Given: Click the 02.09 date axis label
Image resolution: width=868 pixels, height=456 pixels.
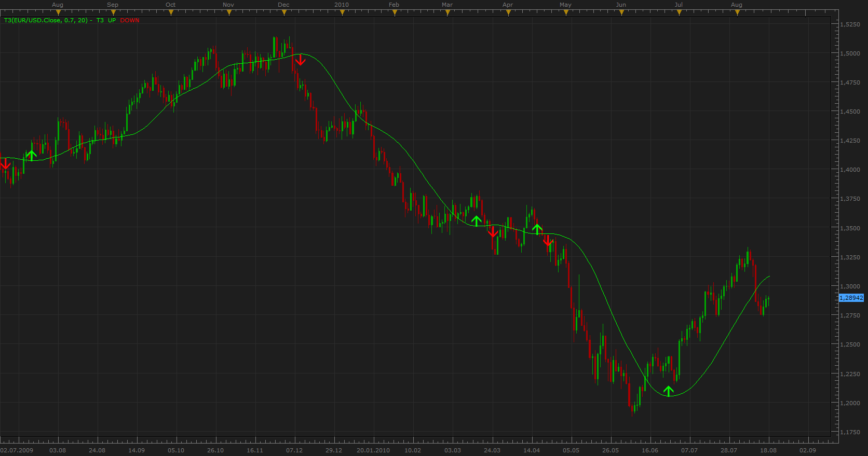Looking at the screenshot, I should click(x=808, y=450).
